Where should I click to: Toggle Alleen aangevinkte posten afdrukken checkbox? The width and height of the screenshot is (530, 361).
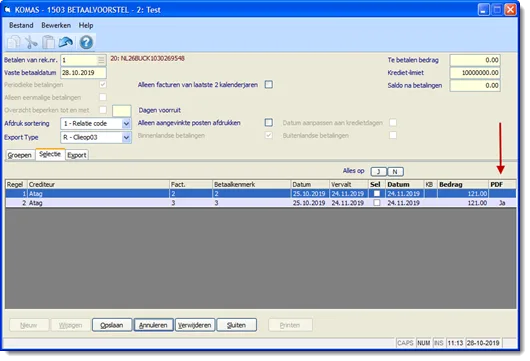[x=269, y=122]
